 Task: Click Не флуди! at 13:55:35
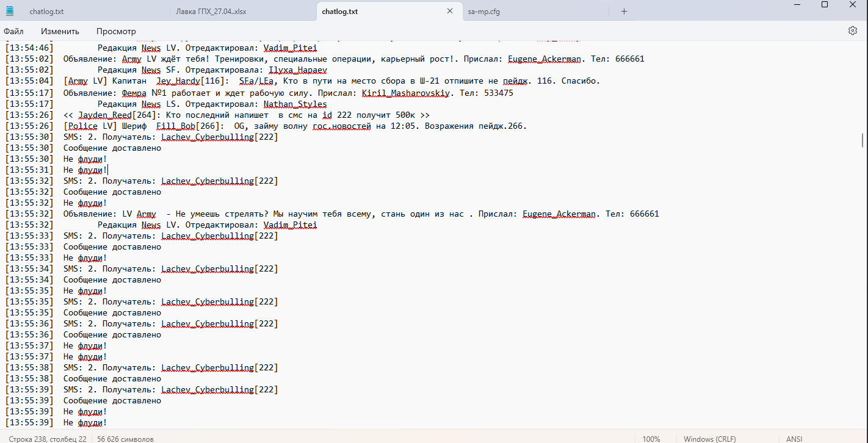pos(85,291)
